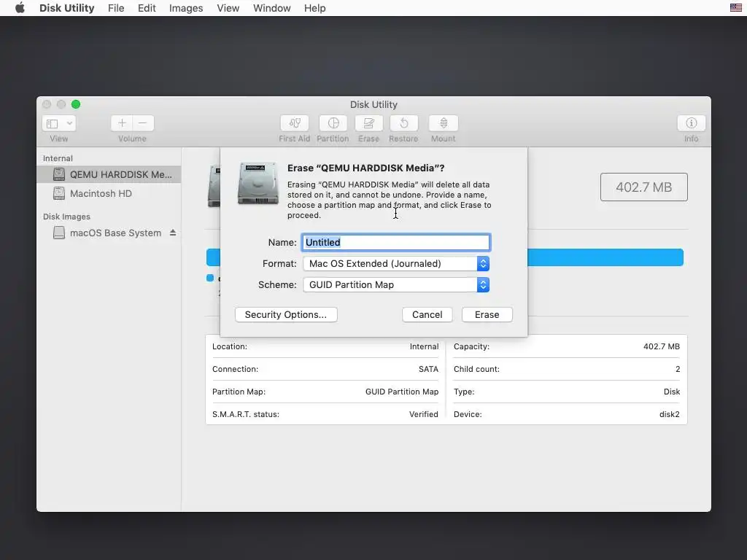Open the Partition tool icon
The image size is (747, 560).
[333, 123]
